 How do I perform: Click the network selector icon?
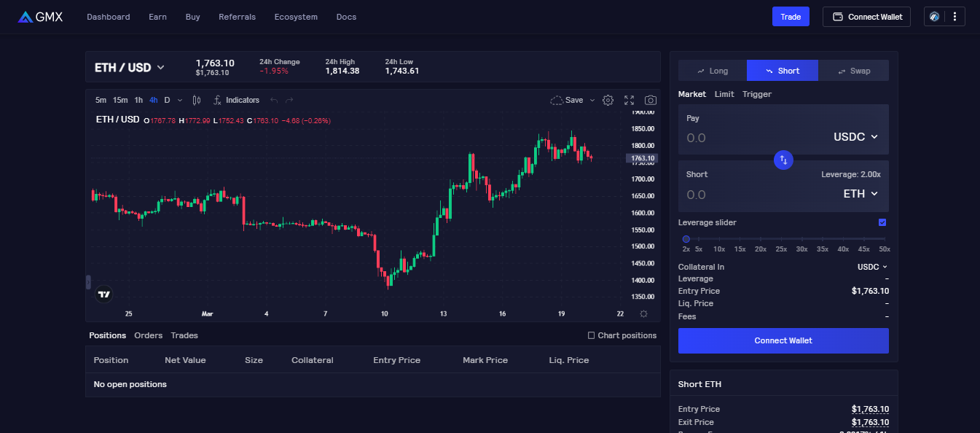(934, 17)
